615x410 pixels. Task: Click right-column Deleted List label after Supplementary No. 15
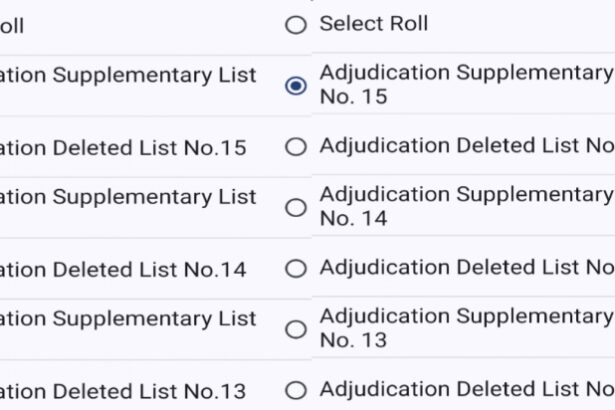466,146
